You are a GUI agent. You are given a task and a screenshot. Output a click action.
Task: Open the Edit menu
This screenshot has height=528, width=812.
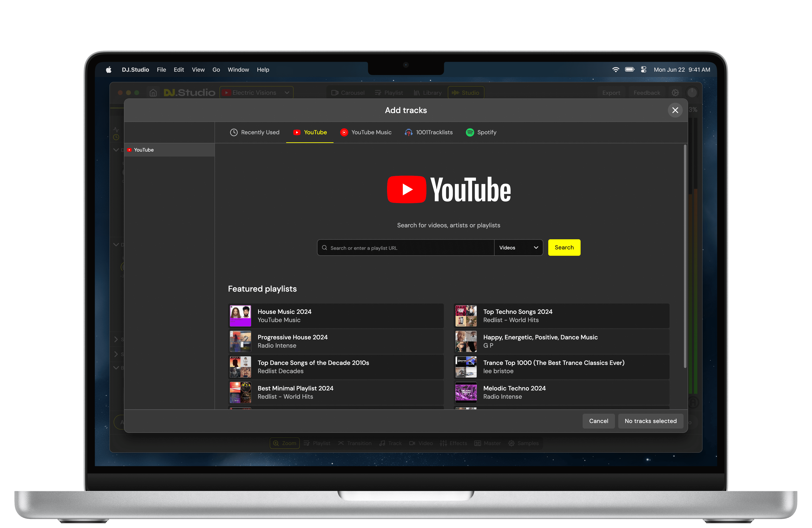pyautogui.click(x=179, y=70)
